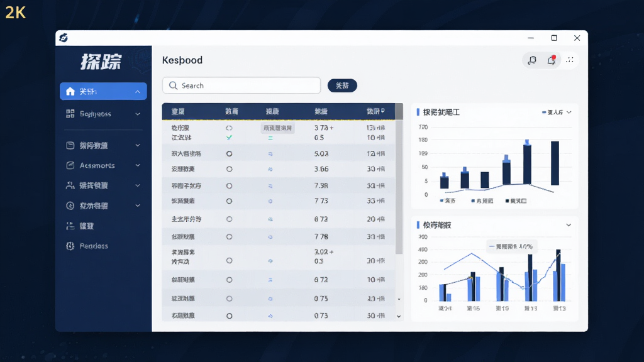Select the circular coin icon in the sidebar
Viewport: 644px width, 362px height.
pos(70,206)
